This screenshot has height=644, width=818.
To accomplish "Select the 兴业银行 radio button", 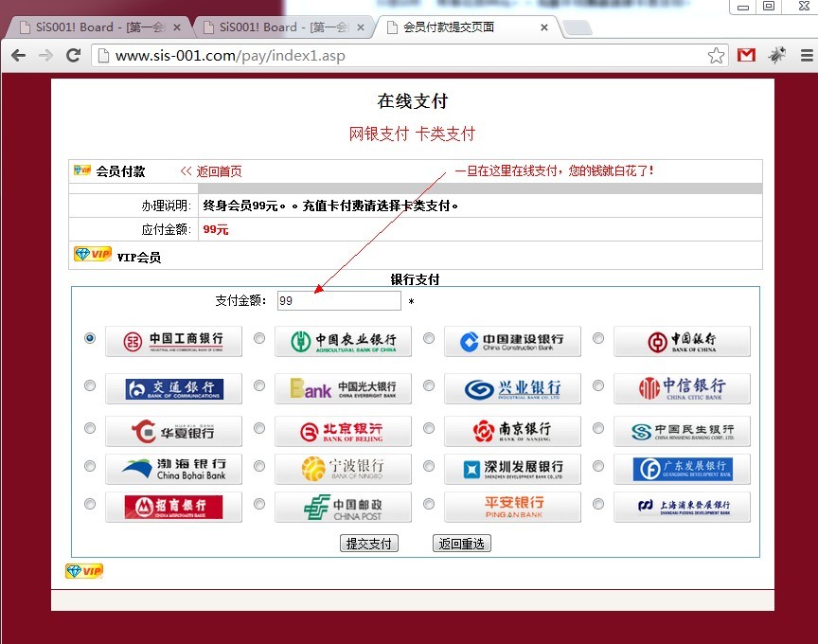I will pyautogui.click(x=429, y=385).
